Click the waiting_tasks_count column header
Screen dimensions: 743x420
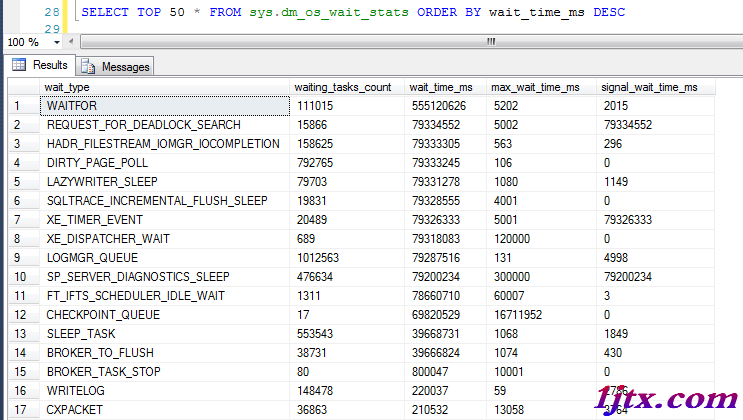coord(346,87)
